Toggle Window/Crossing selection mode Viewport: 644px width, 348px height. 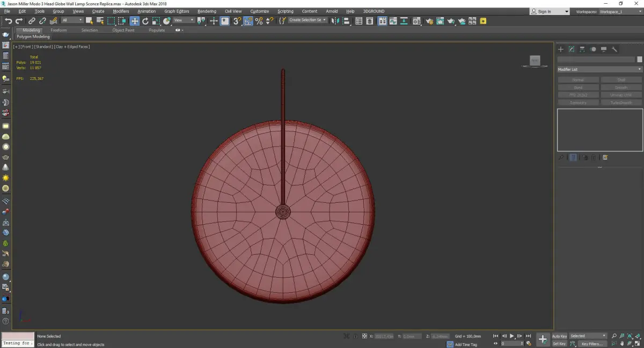pos(122,21)
